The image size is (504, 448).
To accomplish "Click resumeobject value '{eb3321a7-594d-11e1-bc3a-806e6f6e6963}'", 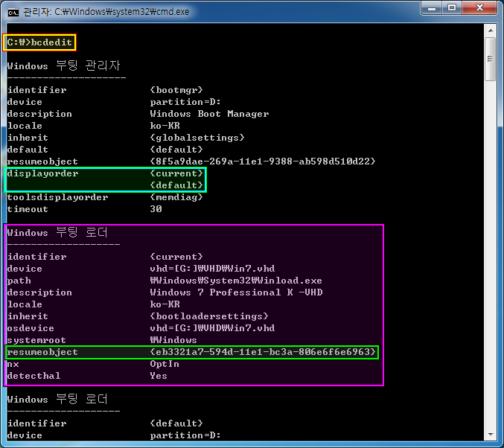I will point(263,352).
